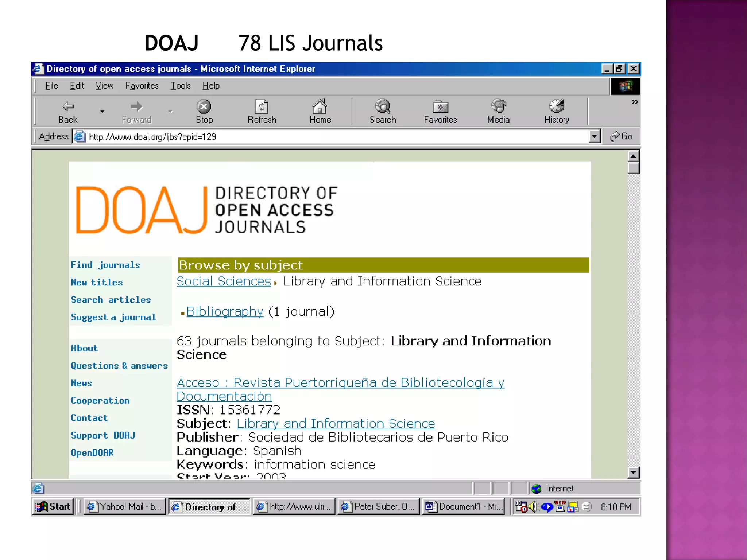
Task: Switch to http://www.ulri taskbar window
Action: [x=294, y=507]
